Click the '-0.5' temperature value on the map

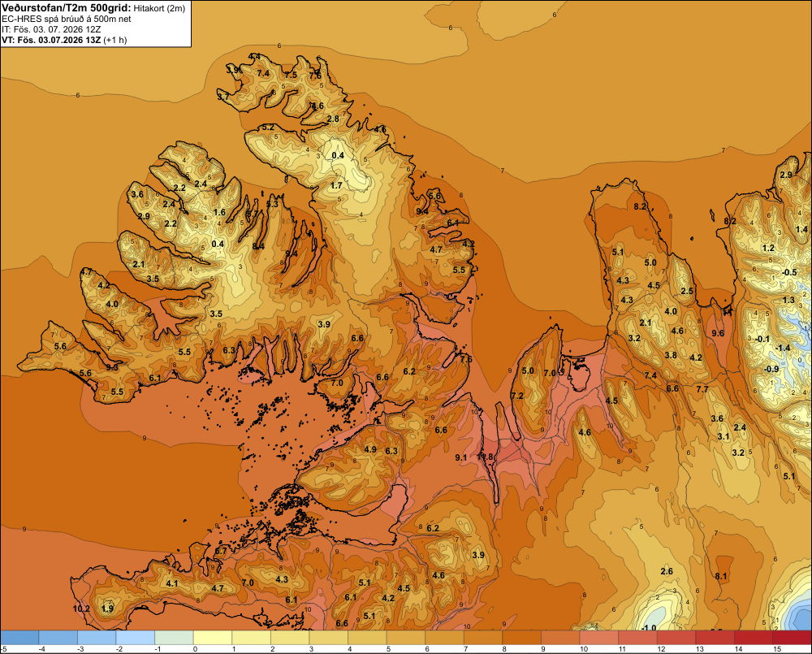pos(789,273)
